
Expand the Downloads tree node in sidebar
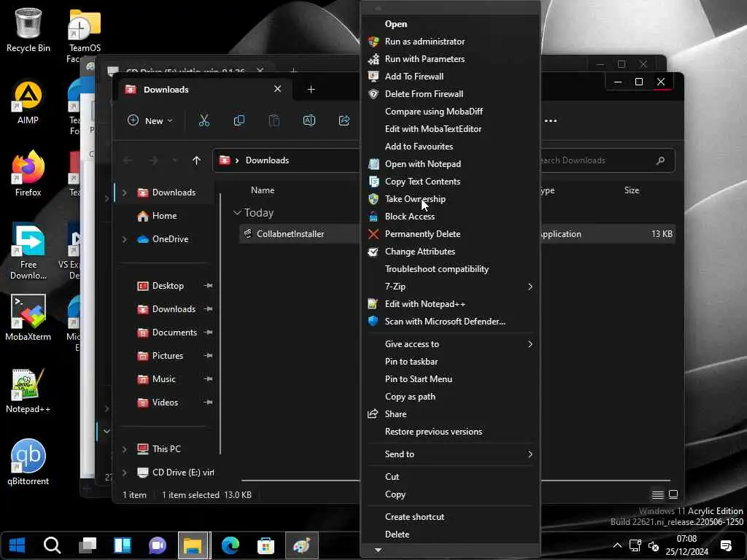[125, 192]
